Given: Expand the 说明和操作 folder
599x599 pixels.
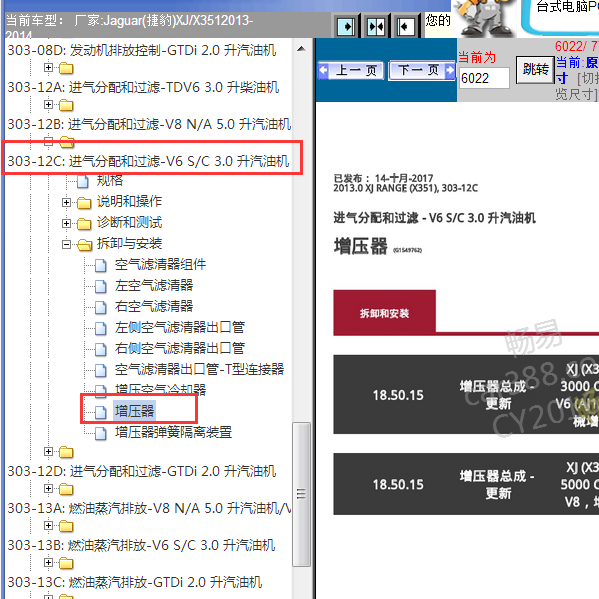Looking at the screenshot, I should [x=66, y=202].
